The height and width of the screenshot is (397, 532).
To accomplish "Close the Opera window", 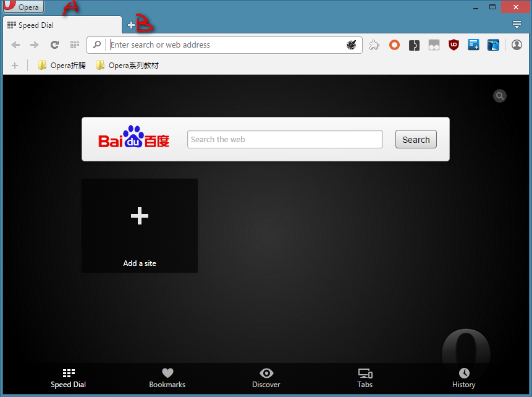I will point(516,7).
